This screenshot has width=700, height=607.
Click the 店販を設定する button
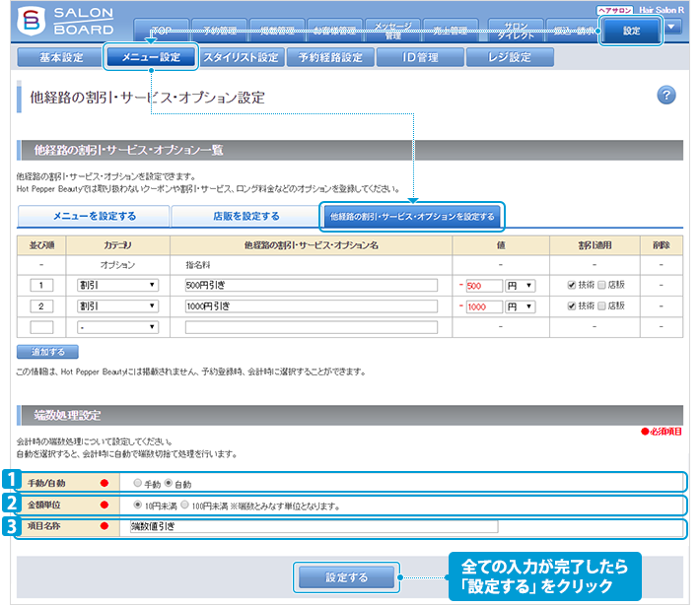[245, 216]
